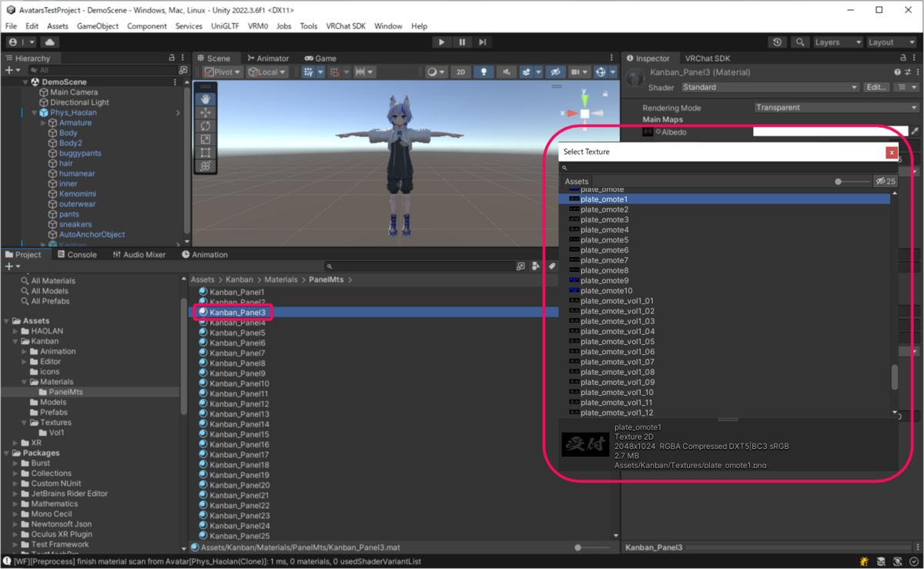924x569 pixels.
Task: Select the Scale tool in Scene overlay
Action: pos(206,139)
